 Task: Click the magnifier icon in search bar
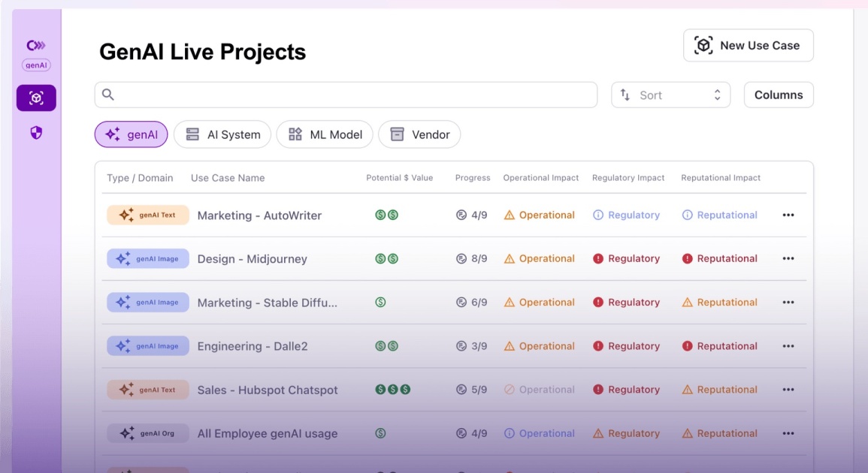point(108,95)
